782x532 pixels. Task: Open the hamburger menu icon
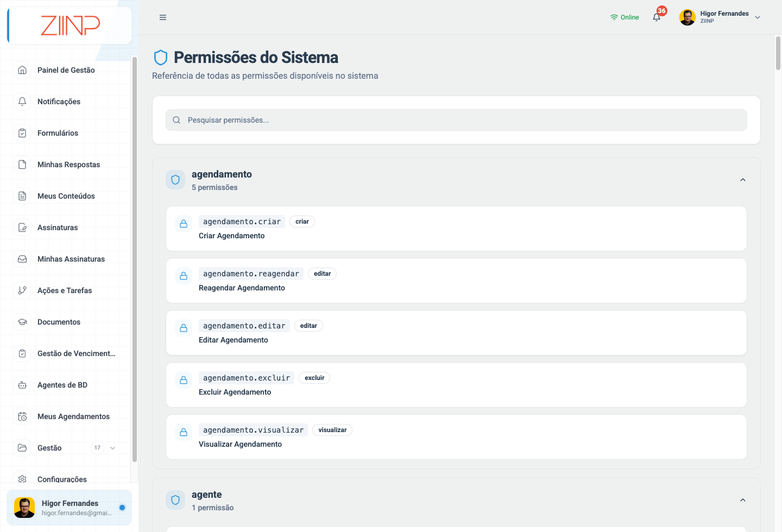(x=163, y=17)
